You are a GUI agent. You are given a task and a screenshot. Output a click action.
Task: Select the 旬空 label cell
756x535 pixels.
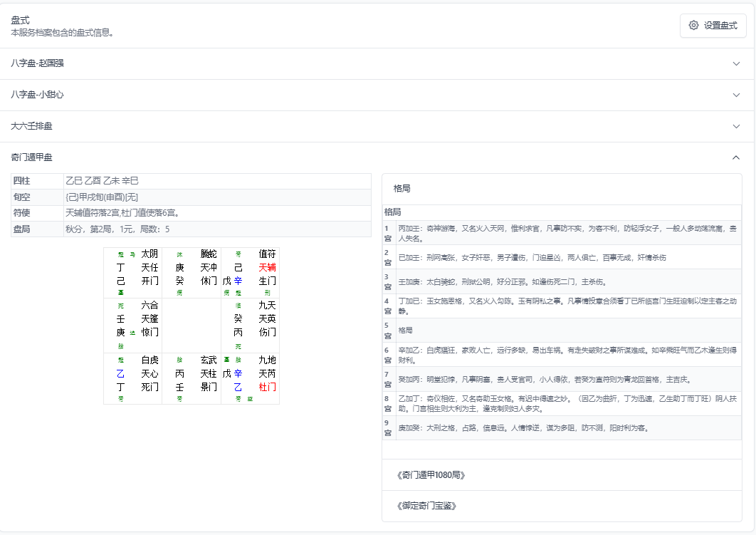coord(37,197)
